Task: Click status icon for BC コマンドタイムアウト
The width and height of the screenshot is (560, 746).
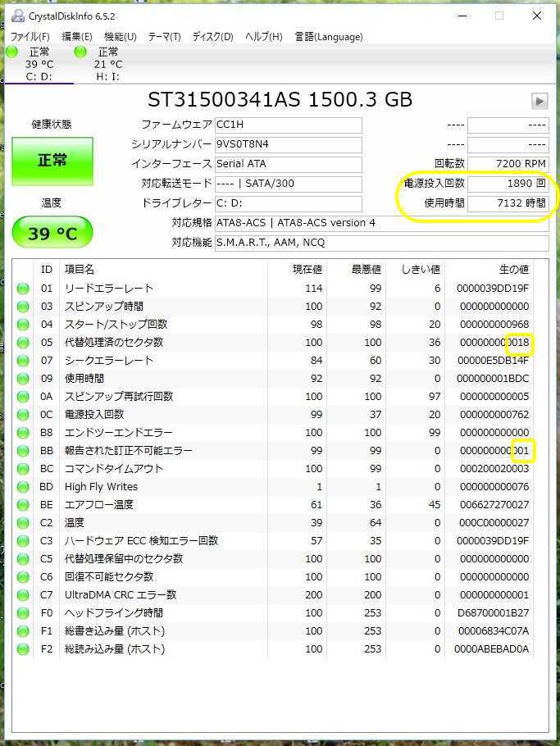Action: pyautogui.click(x=23, y=470)
